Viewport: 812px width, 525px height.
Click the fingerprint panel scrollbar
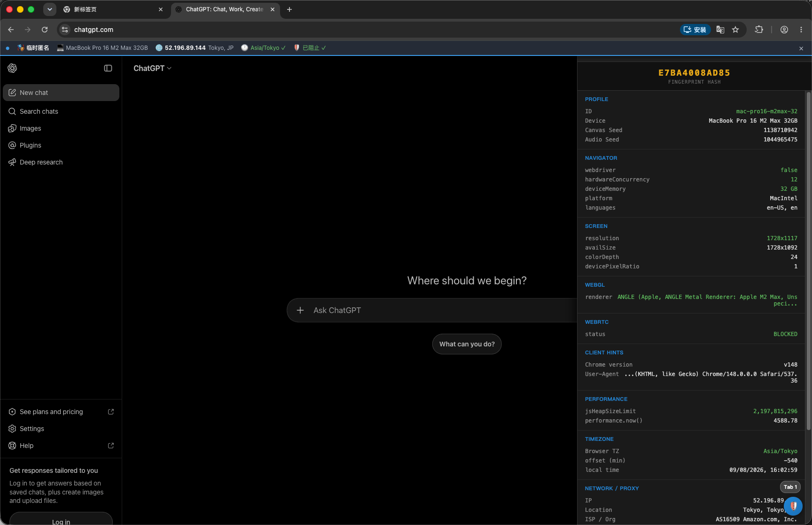click(x=809, y=261)
